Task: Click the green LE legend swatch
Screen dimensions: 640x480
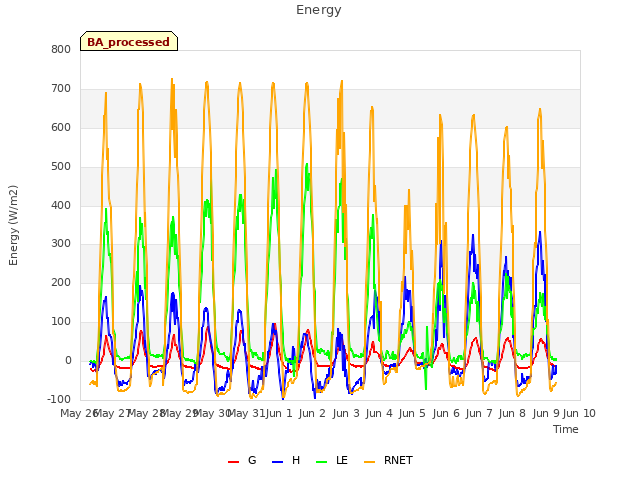Action: coord(322,462)
